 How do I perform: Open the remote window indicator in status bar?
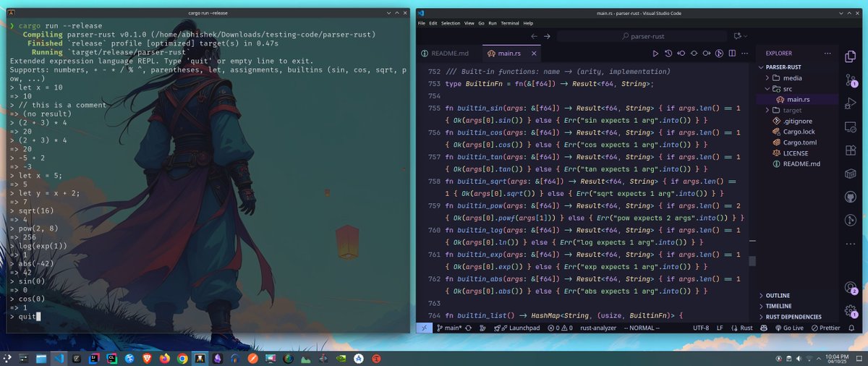coord(425,328)
